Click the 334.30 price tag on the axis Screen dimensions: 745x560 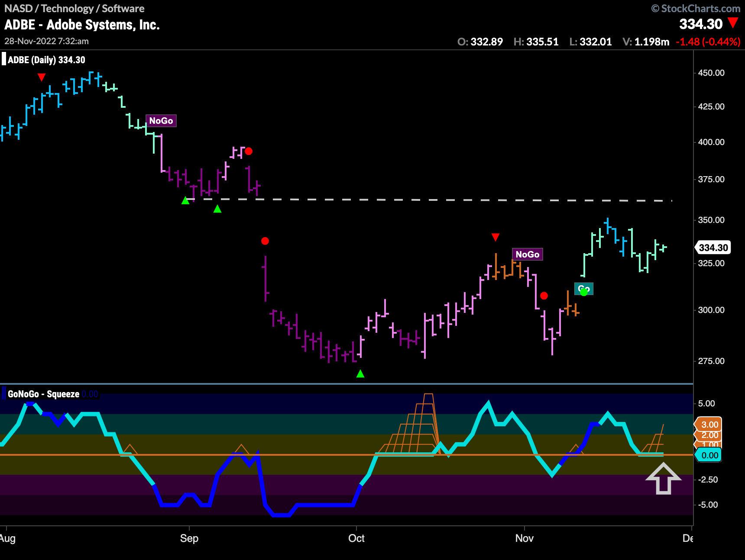click(x=713, y=248)
